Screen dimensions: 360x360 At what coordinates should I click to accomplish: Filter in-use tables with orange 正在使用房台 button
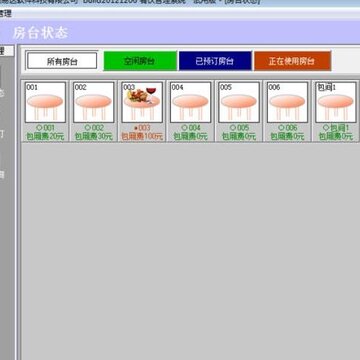[x=292, y=61]
